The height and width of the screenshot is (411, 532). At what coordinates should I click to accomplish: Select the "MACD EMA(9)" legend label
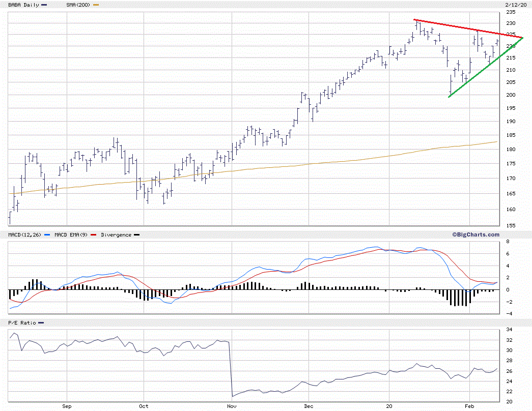71,234
